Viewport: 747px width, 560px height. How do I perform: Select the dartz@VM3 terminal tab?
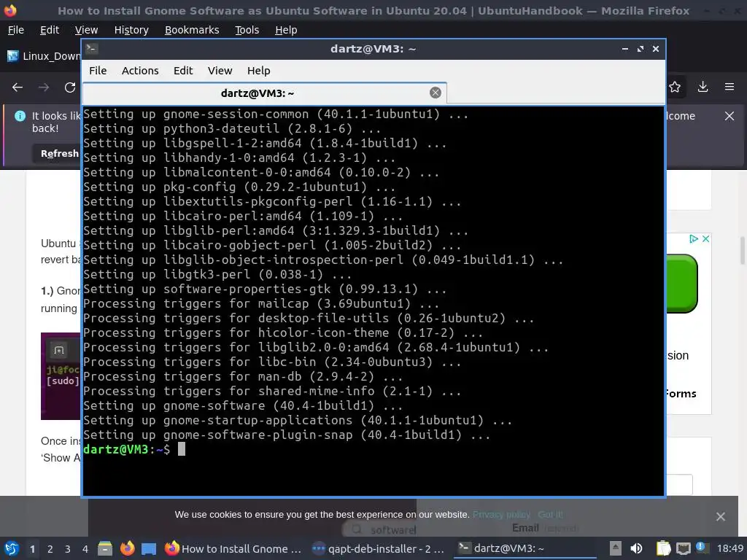[x=265, y=93]
